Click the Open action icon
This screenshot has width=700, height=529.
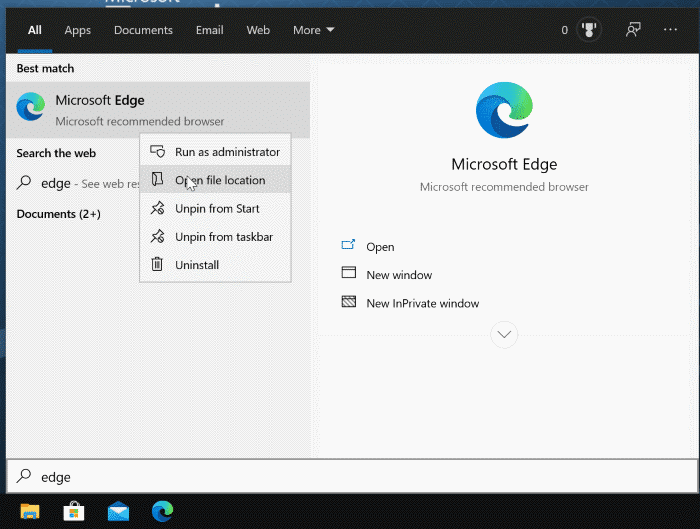(x=348, y=245)
